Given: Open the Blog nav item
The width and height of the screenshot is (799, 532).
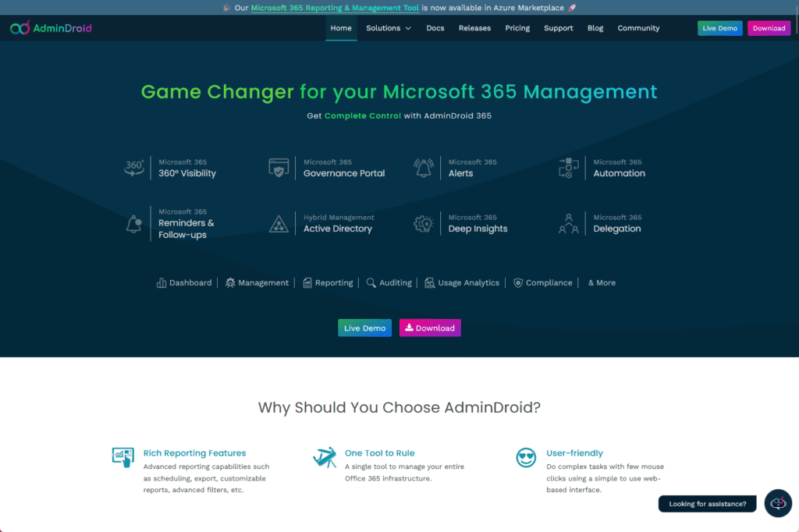Looking at the screenshot, I should [x=595, y=28].
